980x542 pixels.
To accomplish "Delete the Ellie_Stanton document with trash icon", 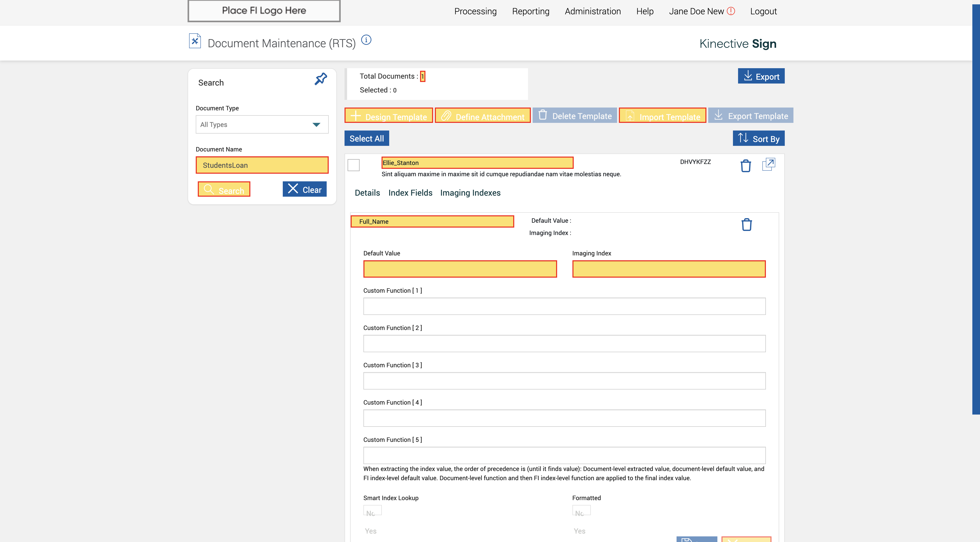I will click(x=746, y=166).
